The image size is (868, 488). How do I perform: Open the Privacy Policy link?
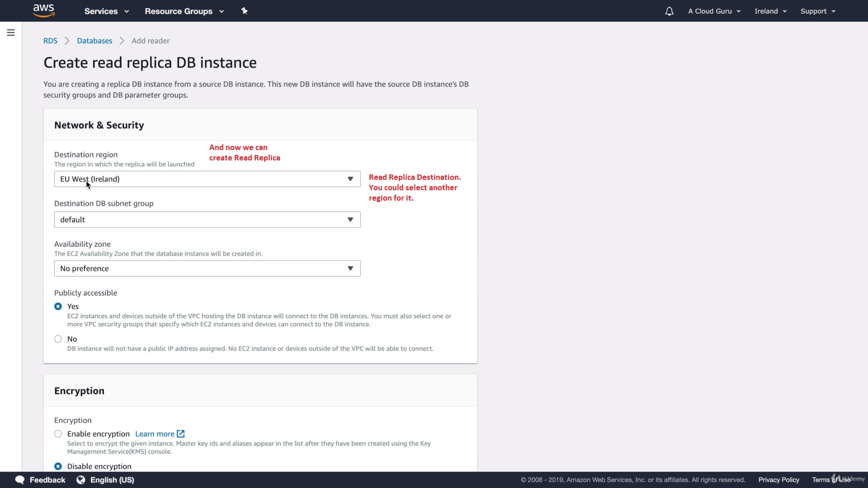tap(778, 480)
